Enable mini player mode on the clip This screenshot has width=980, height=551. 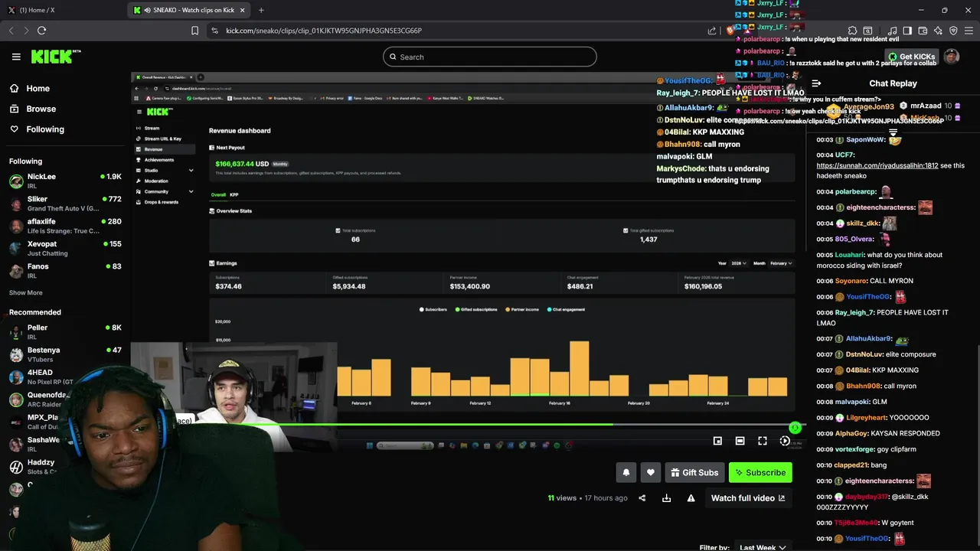tap(717, 441)
